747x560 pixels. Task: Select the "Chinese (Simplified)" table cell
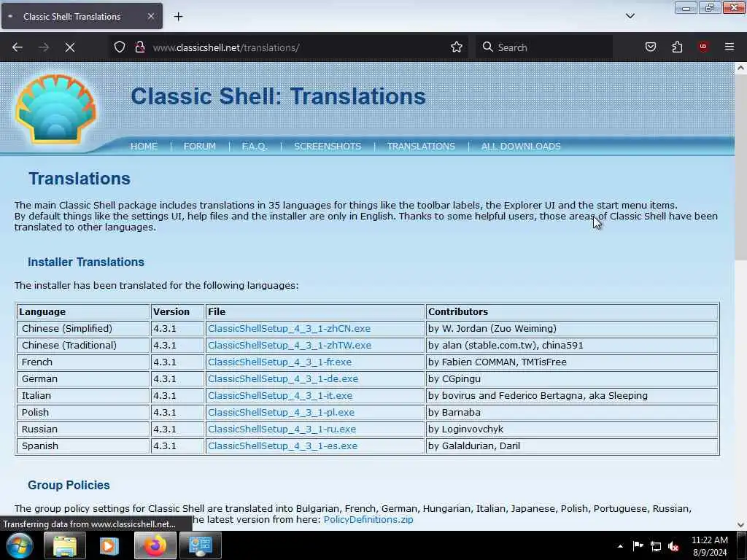[83, 329]
